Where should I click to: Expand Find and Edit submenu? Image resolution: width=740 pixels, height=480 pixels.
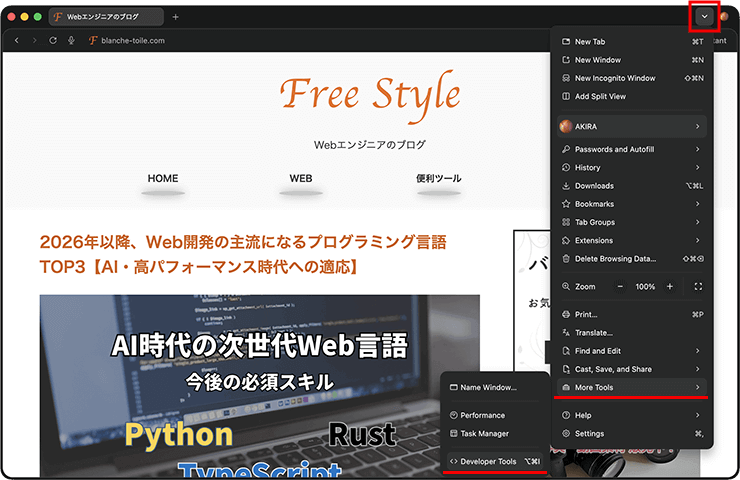[632, 351]
